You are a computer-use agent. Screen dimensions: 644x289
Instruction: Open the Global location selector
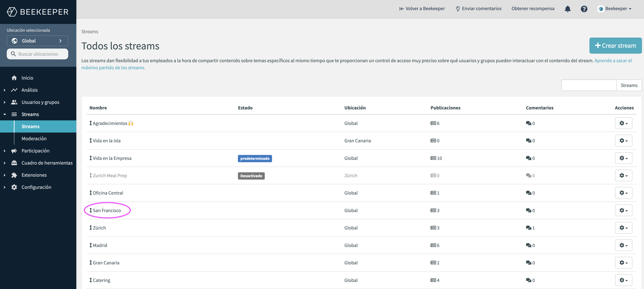click(37, 41)
